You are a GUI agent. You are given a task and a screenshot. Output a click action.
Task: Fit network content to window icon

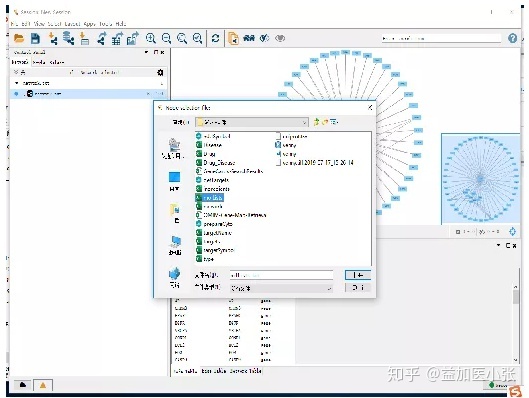click(182, 38)
